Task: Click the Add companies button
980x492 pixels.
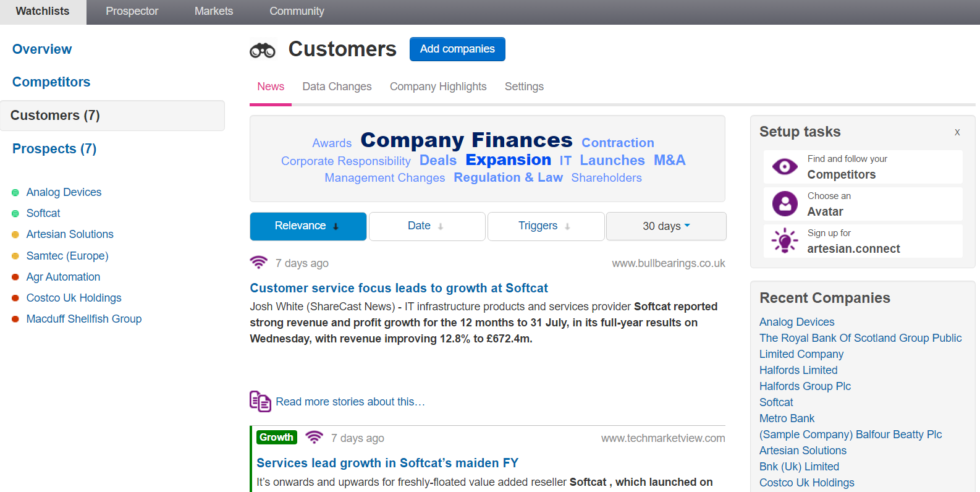Action: [x=457, y=49]
